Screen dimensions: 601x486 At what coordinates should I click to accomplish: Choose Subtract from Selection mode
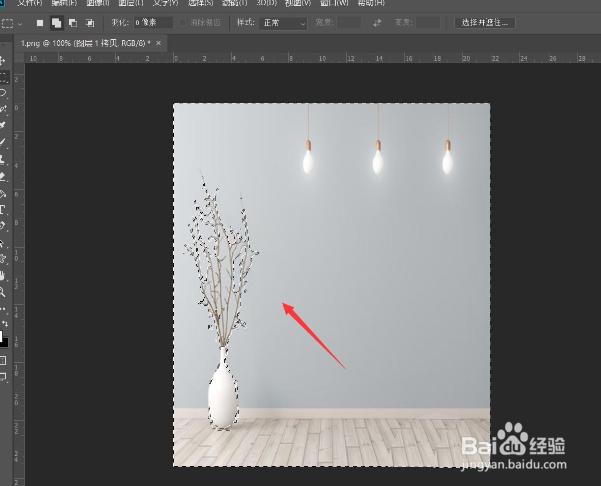click(73, 23)
